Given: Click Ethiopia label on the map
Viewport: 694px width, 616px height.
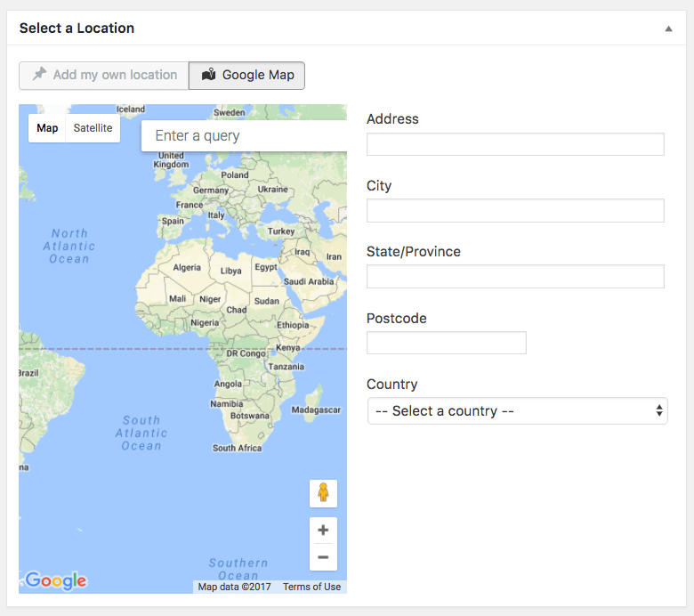Looking at the screenshot, I should [293, 325].
